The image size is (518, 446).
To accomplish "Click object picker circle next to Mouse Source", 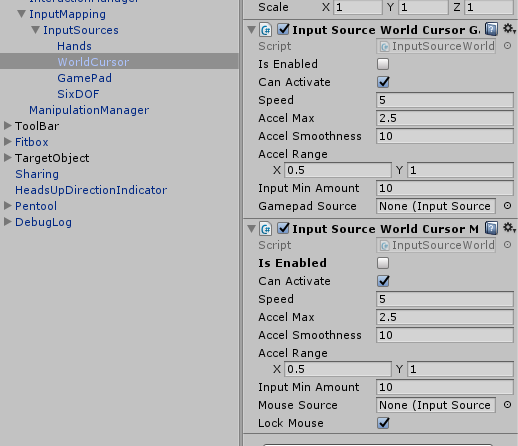I will 507,405.
